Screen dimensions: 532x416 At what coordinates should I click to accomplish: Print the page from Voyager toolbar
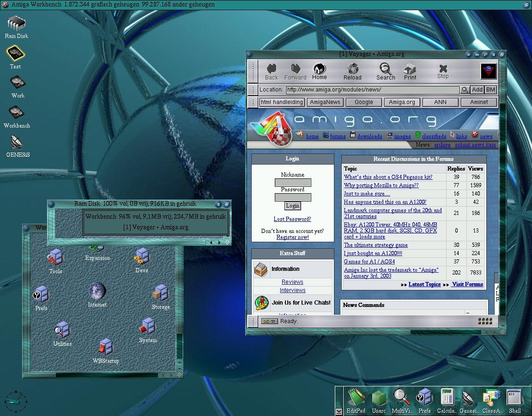410,72
